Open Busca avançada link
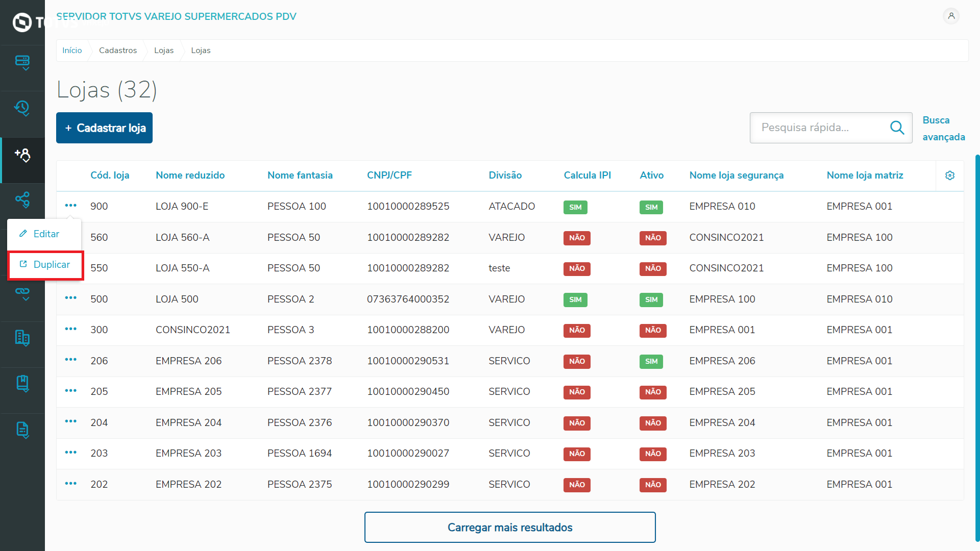This screenshot has width=980, height=551. coord(943,129)
